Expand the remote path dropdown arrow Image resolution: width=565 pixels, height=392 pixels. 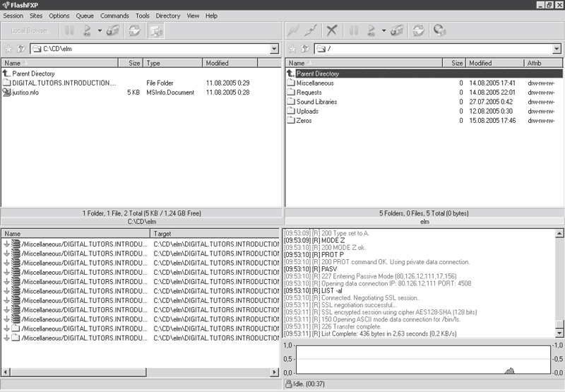(x=557, y=49)
